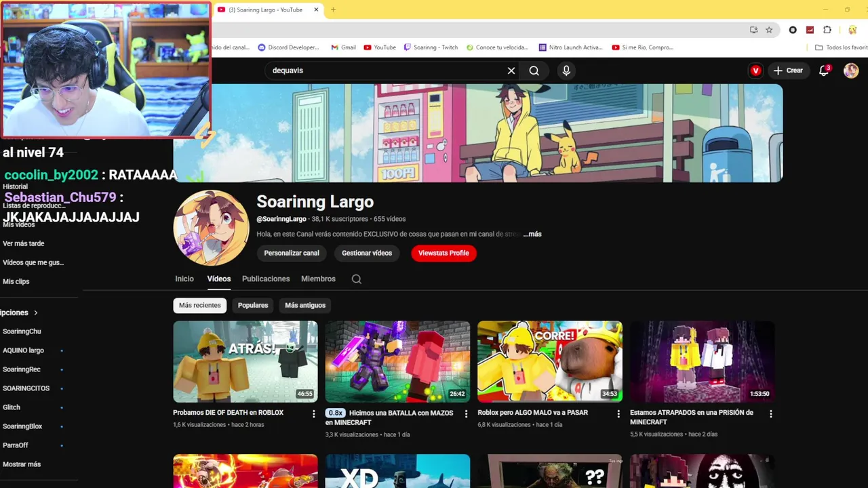The image size is (868, 488).
Task: Open SoarinngChu subscription
Action: [x=22, y=331]
